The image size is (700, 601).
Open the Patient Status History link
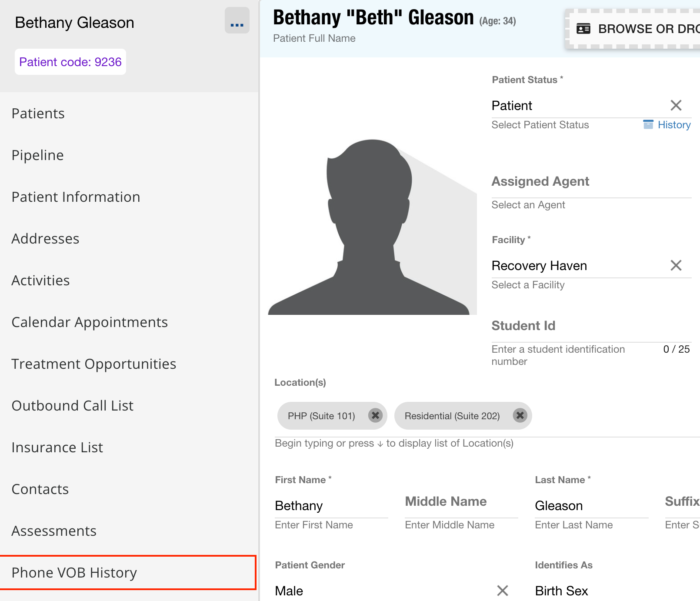673,125
